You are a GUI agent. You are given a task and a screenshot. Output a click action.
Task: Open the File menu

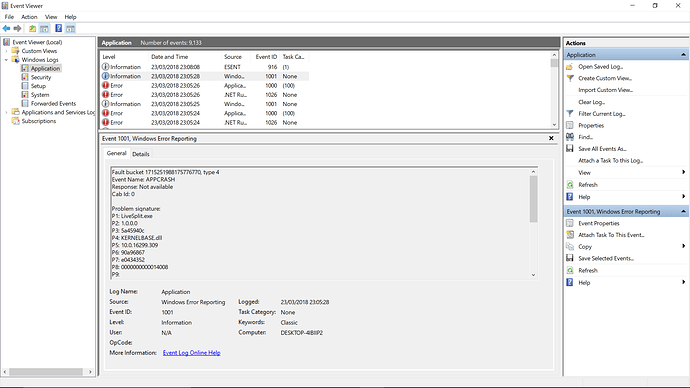9,17
